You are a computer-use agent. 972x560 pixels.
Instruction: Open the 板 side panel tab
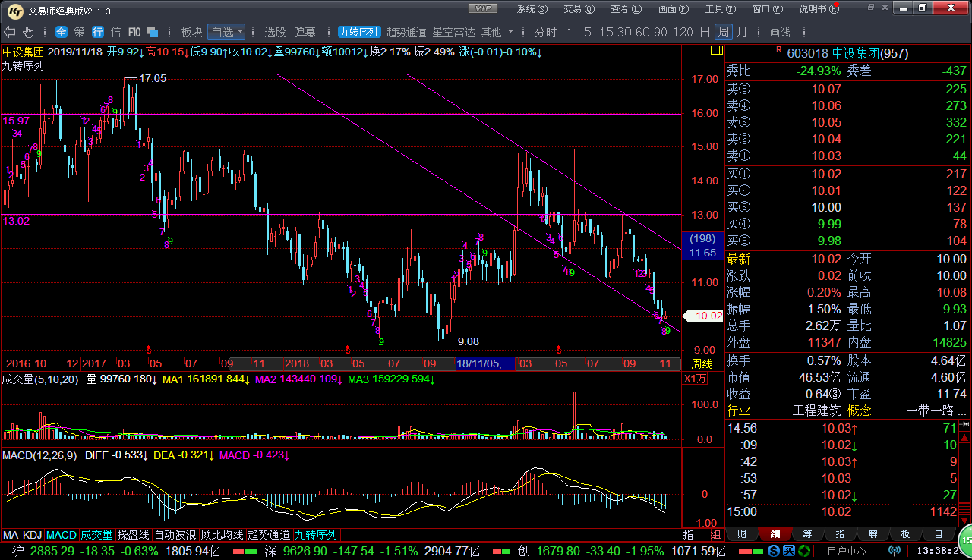[x=905, y=534]
